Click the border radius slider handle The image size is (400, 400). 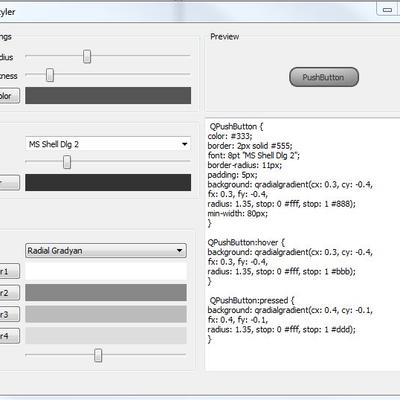point(87,57)
